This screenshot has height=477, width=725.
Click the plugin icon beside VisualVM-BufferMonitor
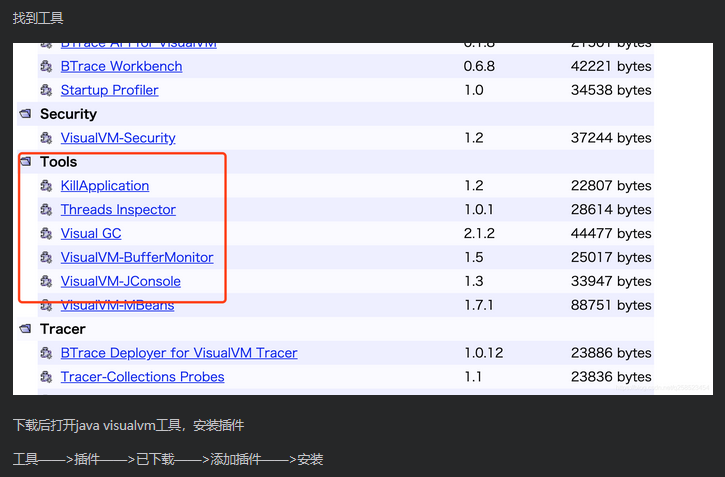46,257
